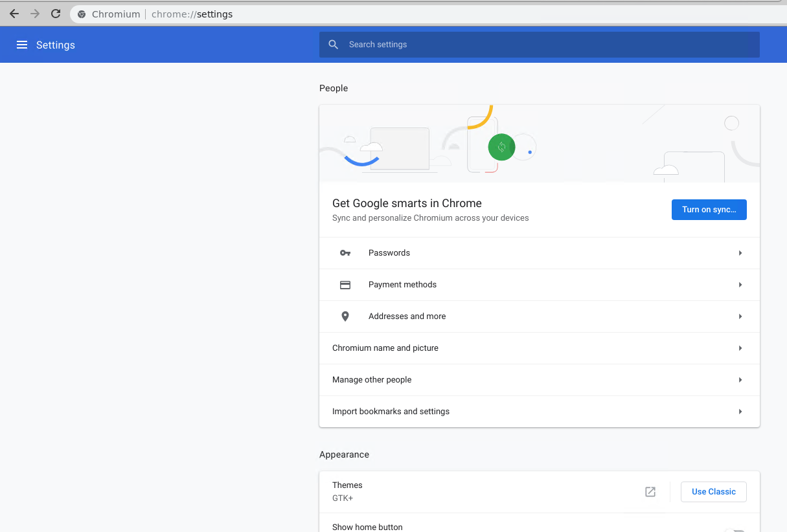The image size is (787, 532).
Task: Open theme store via external link icon
Action: pyautogui.click(x=650, y=492)
